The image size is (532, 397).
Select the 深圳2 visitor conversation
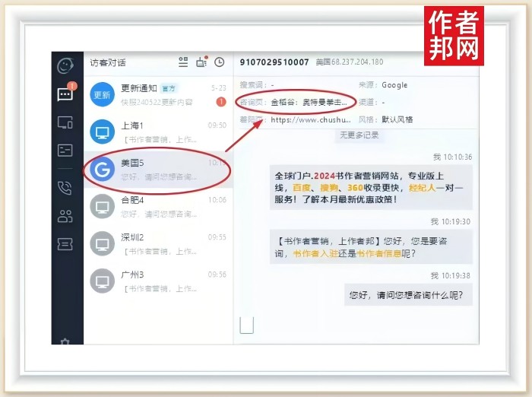157,243
